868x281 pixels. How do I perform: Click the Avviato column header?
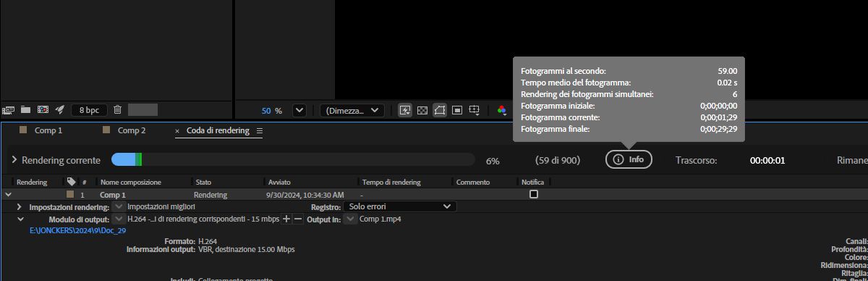pos(279,183)
